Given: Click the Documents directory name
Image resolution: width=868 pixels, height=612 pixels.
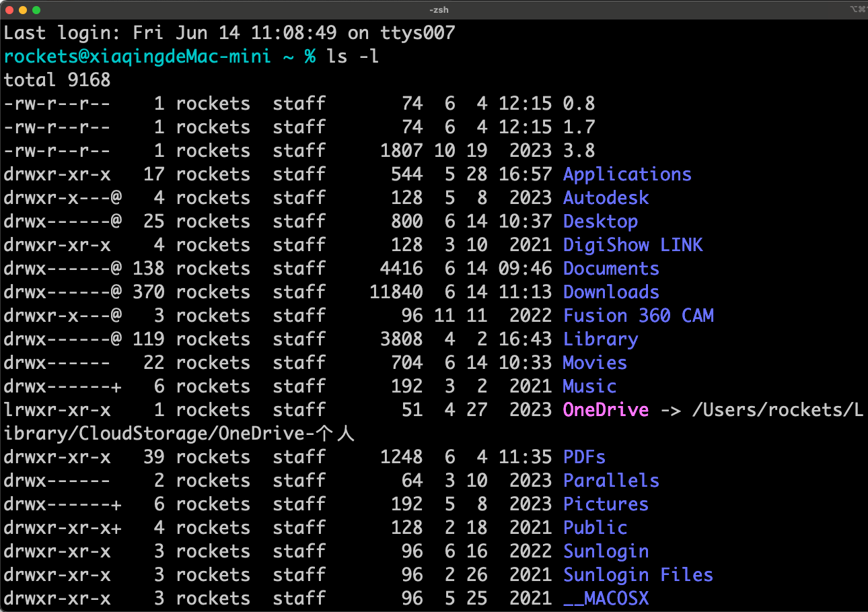Looking at the screenshot, I should 611,268.
